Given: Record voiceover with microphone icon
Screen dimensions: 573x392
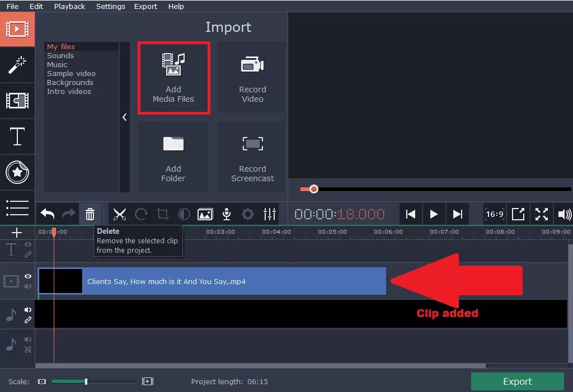Looking at the screenshot, I should [x=227, y=214].
